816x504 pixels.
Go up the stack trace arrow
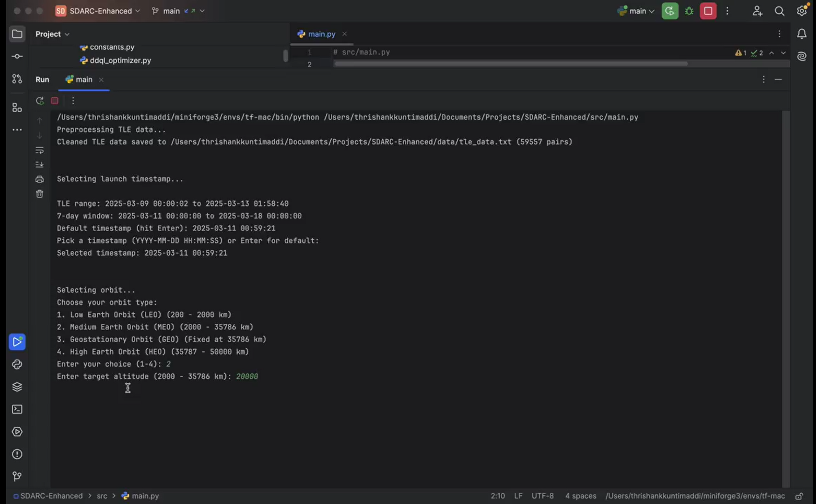(x=39, y=121)
